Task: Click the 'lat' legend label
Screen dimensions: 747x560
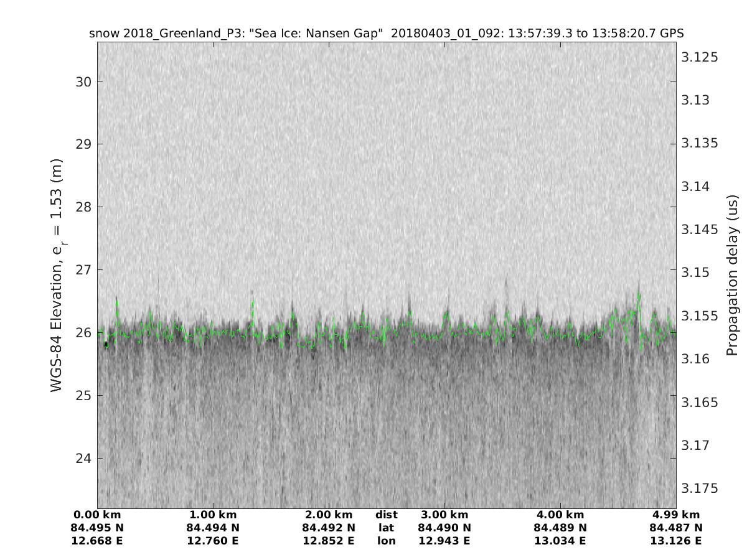Action: pyautogui.click(x=387, y=528)
